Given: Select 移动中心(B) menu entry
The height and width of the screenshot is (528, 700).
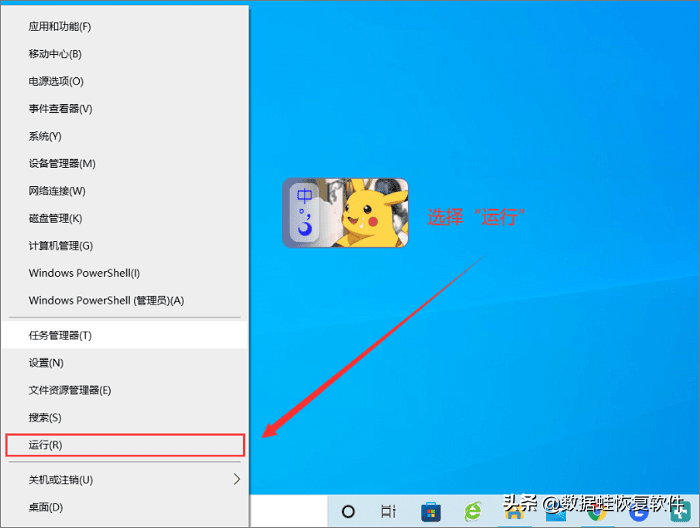Looking at the screenshot, I should [x=125, y=54].
